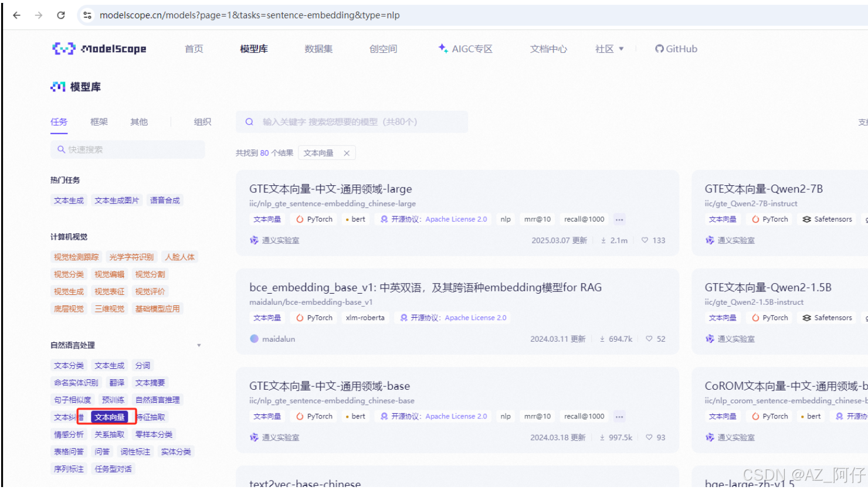Click the 通义实验室 icon on the GTE large card
The width and height of the screenshot is (868, 490).
pyautogui.click(x=254, y=240)
